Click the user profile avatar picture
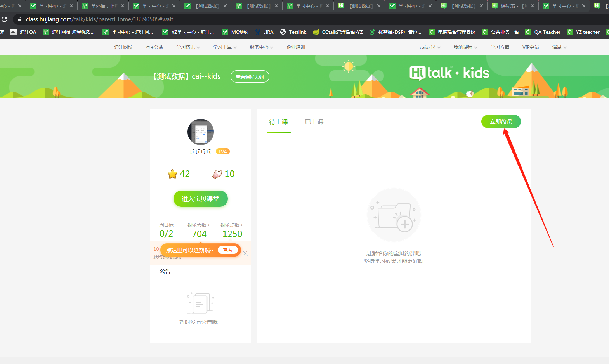This screenshot has height=364, width=609. [200, 132]
